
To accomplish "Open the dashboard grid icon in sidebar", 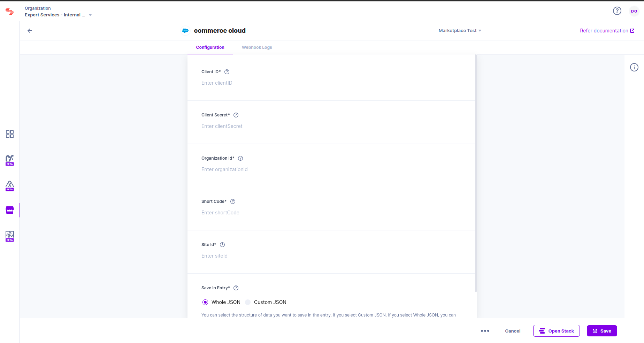I will point(10,134).
